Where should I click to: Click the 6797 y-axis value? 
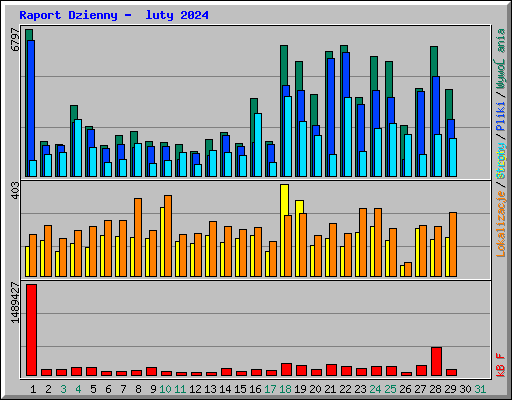15,40
